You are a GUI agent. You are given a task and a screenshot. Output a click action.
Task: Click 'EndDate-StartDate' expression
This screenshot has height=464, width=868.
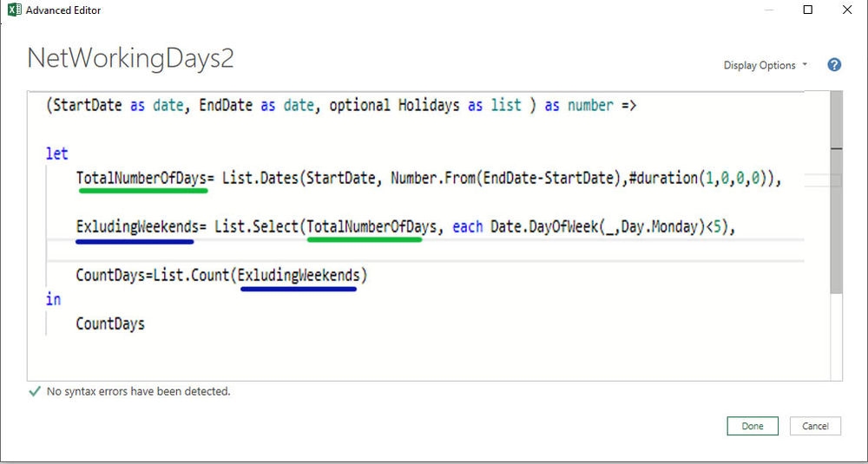click(547, 179)
